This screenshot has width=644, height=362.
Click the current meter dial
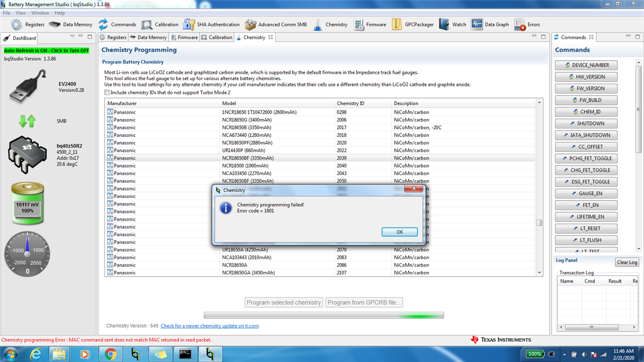27,254
